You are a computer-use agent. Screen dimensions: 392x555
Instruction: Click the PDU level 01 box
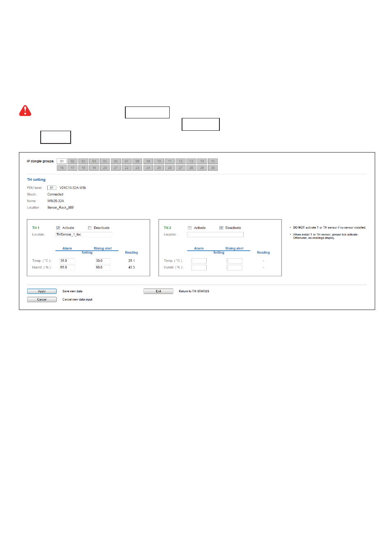(x=52, y=188)
